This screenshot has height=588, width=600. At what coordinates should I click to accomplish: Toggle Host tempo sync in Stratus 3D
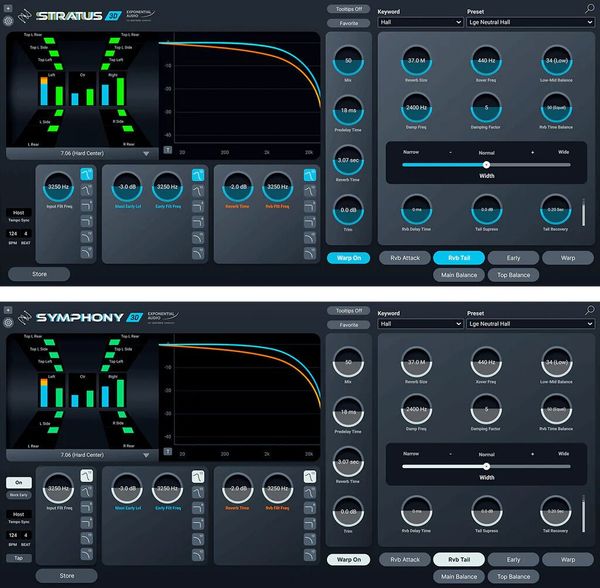(19, 213)
